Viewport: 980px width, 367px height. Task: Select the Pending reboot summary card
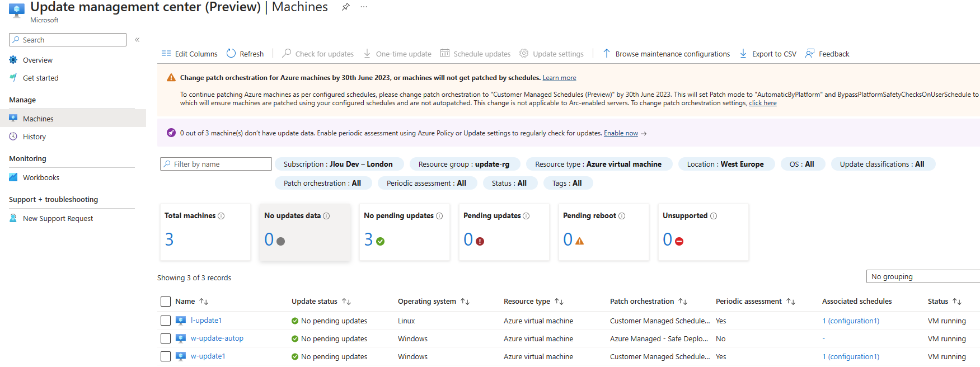[x=603, y=232]
